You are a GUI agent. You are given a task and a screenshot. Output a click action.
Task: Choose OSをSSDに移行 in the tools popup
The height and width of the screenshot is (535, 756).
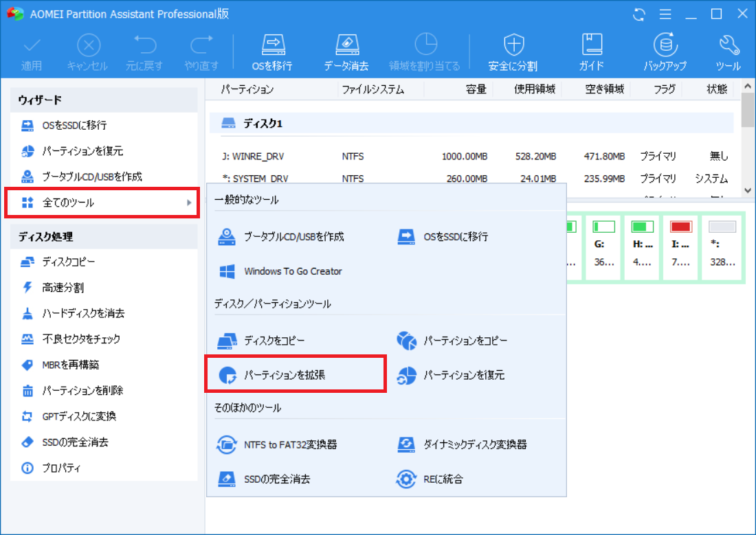coord(443,237)
